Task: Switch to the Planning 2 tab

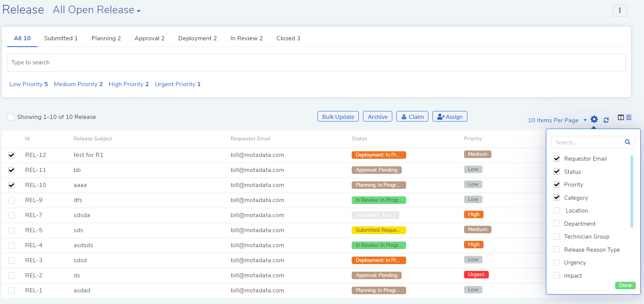Action: (106, 38)
